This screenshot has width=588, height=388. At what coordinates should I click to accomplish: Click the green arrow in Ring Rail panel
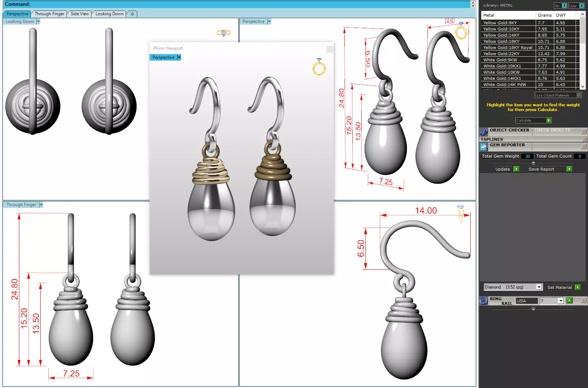click(569, 301)
